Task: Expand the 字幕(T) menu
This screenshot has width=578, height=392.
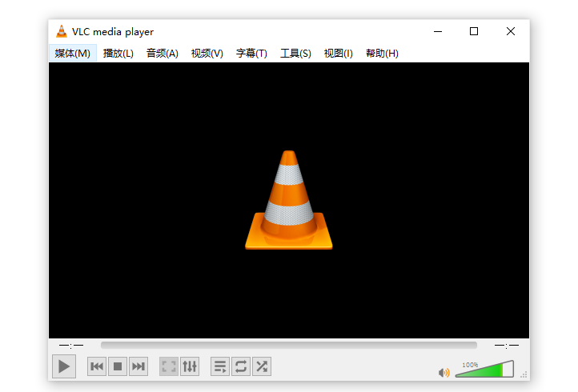Action: [251, 54]
